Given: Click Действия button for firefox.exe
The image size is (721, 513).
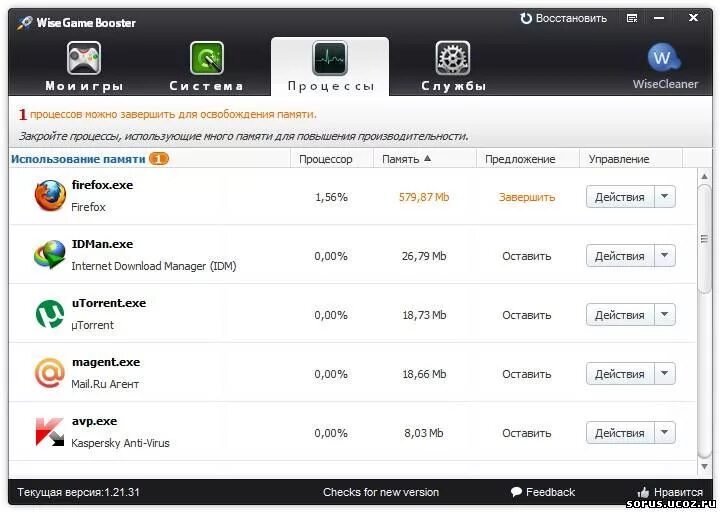Looking at the screenshot, I should pos(619,197).
